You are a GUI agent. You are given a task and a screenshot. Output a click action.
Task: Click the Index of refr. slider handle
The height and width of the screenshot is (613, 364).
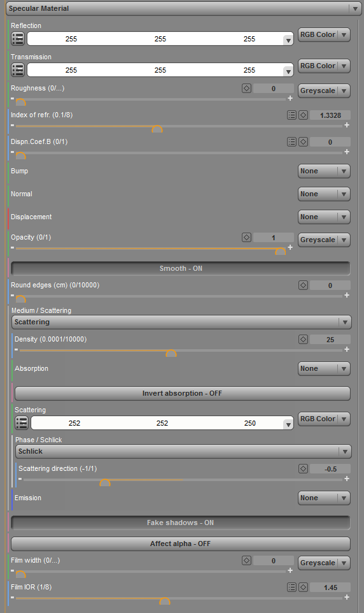click(x=157, y=129)
